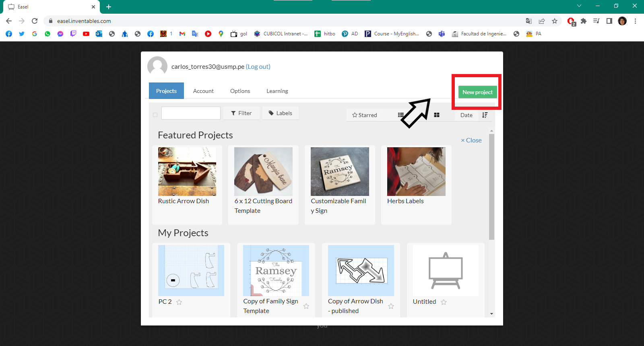
Task: Click the share page icon
Action: click(542, 21)
